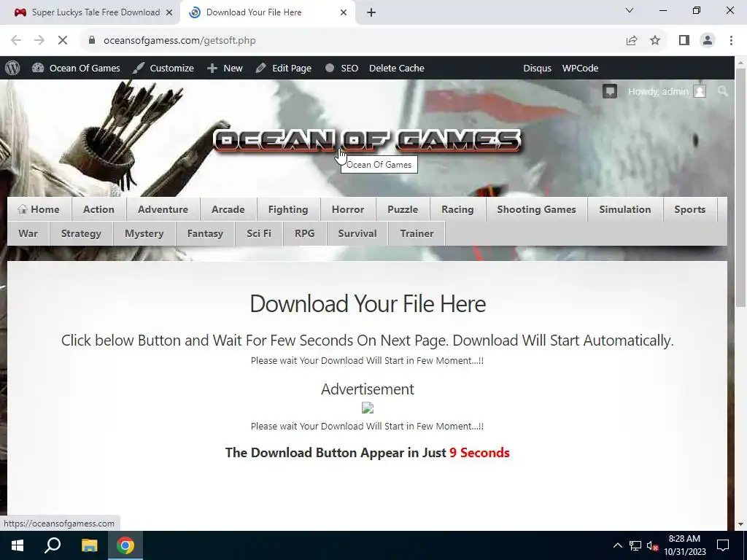This screenshot has height=560, width=747.
Task: Open the WPCode admin item
Action: pos(580,68)
